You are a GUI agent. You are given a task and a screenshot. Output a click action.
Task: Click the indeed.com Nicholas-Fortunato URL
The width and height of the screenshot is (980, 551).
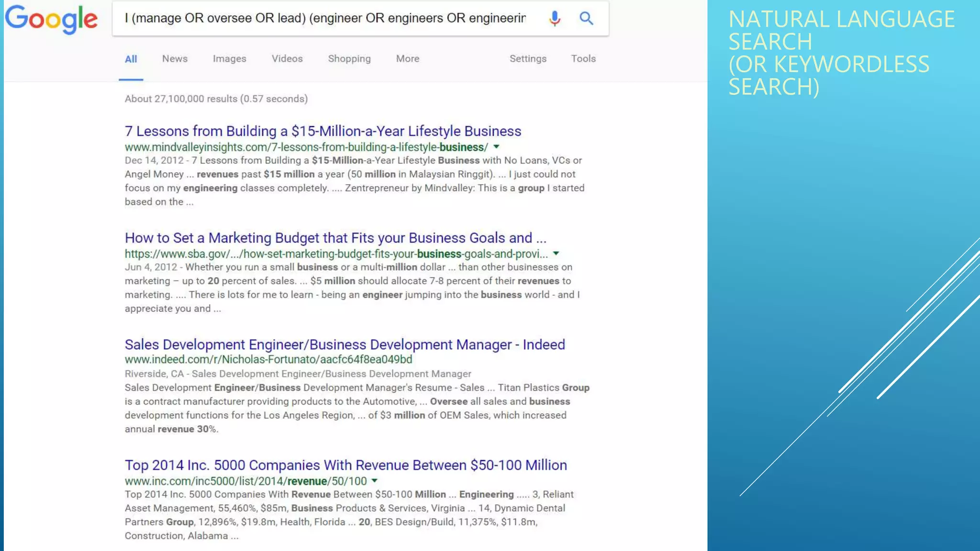click(x=268, y=359)
